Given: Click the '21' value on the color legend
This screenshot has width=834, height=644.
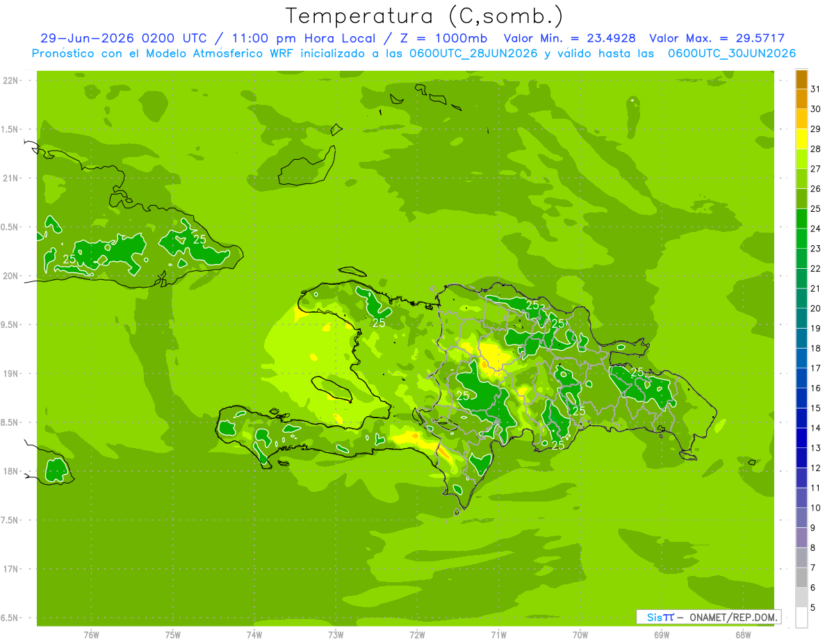Looking at the screenshot, I should pos(816,288).
